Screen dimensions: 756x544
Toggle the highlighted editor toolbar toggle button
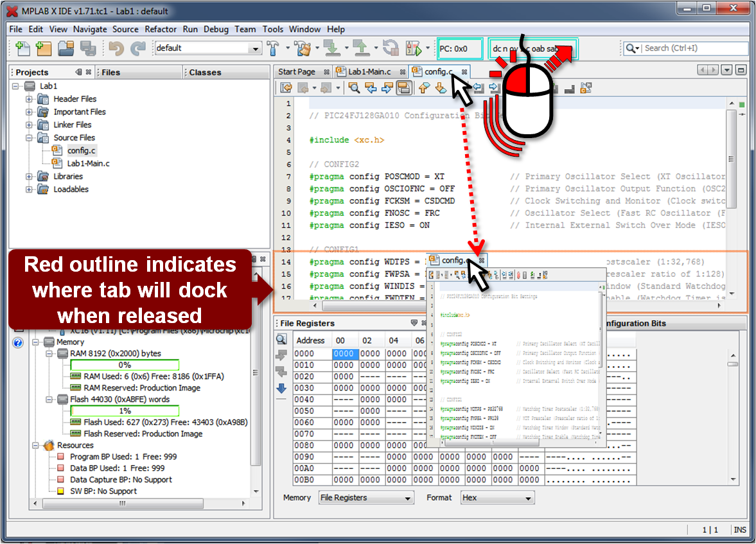pyautogui.click(x=404, y=88)
